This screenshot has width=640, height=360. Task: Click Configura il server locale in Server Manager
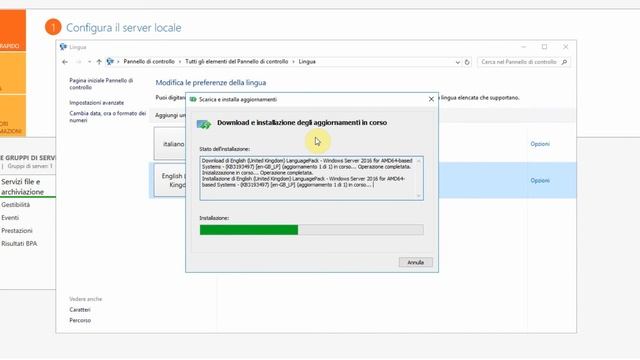pos(124,28)
